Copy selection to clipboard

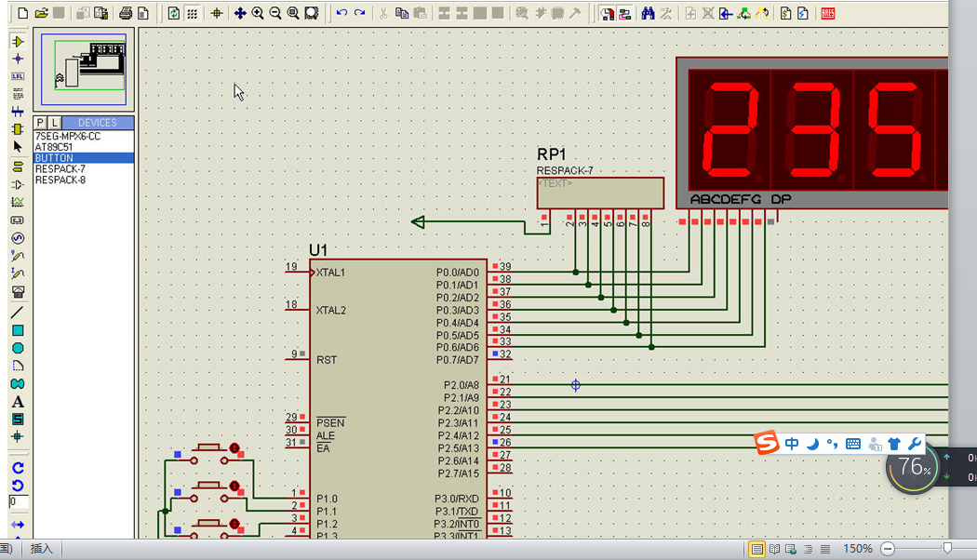(402, 13)
